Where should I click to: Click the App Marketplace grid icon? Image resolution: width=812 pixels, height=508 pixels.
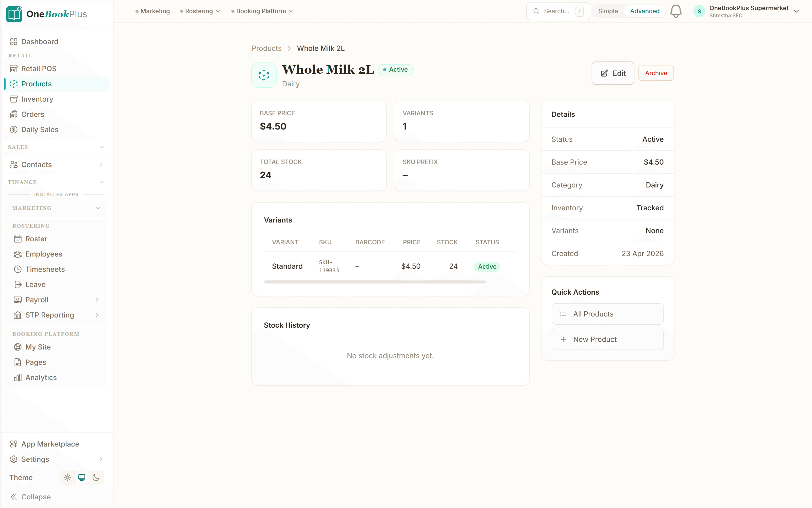[13, 444]
